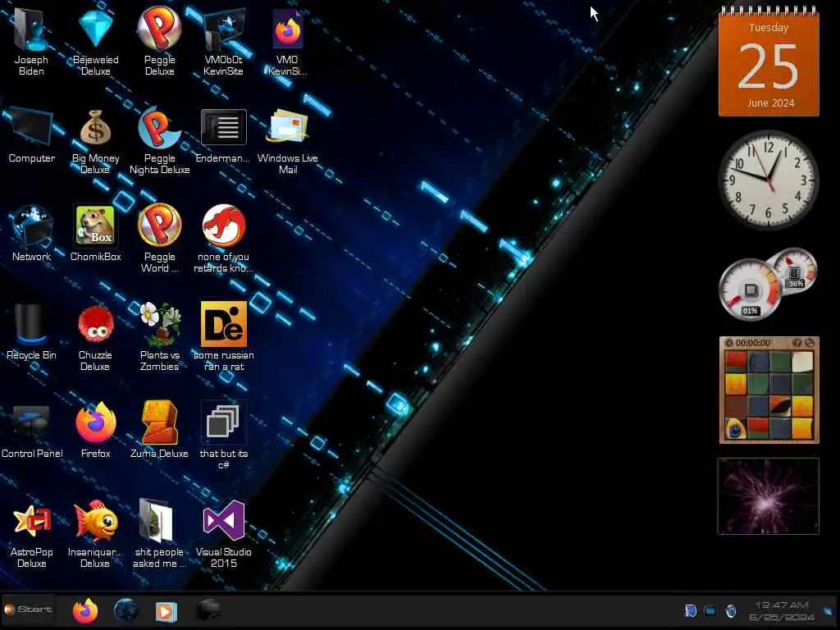Viewport: 840px width, 630px height.
Task: Open the media player taskbar icon
Action: pyautogui.click(x=166, y=611)
